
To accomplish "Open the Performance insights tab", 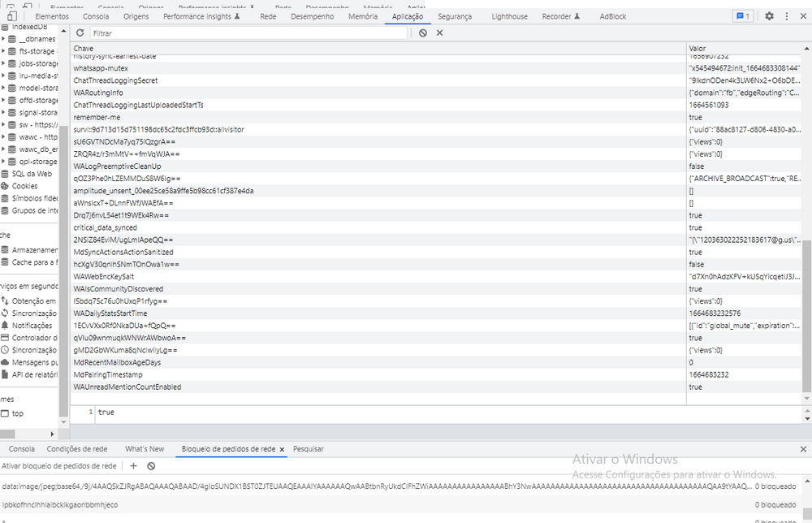I will 201,16.
